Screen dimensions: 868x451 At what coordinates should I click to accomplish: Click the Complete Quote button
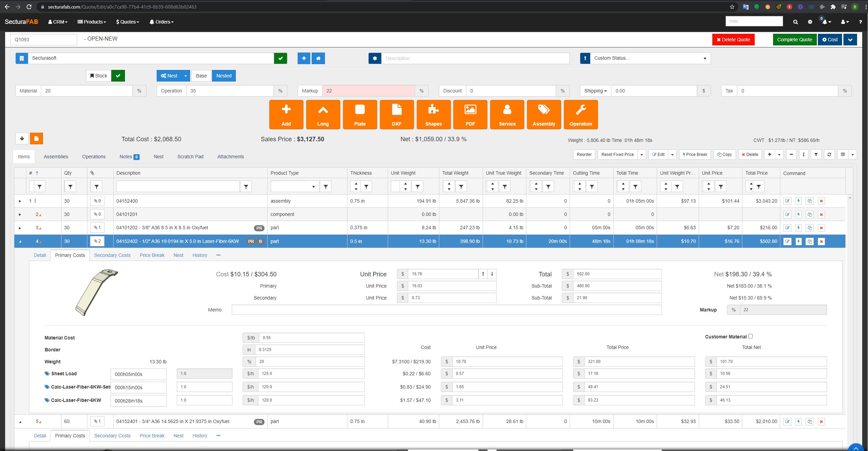(794, 40)
